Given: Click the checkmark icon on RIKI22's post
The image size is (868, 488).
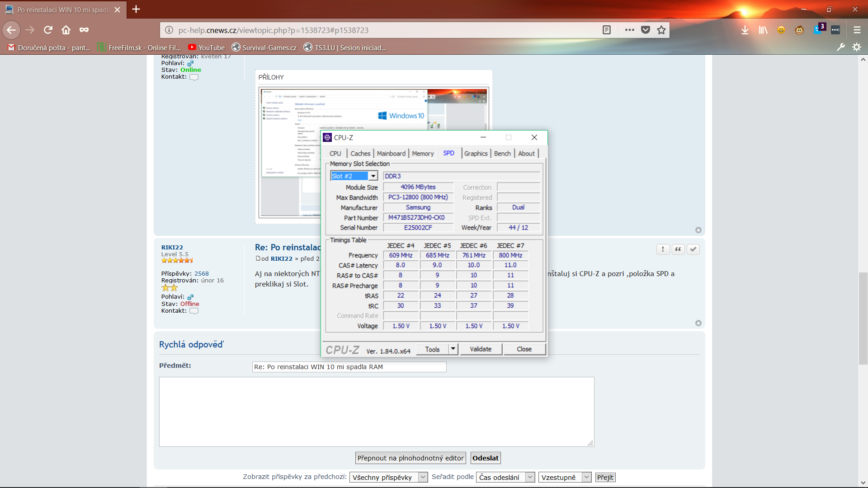Looking at the screenshot, I should coord(693,249).
